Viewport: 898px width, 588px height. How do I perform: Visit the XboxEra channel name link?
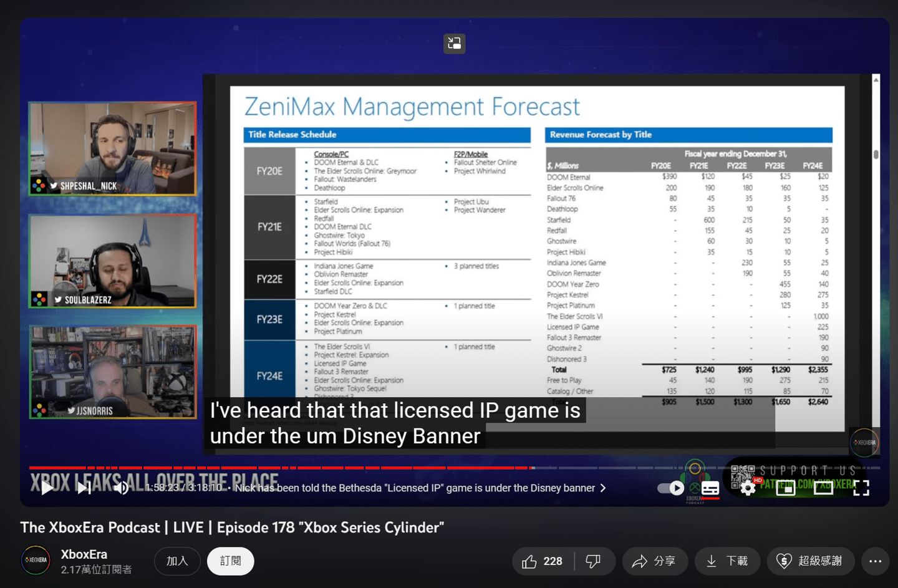pos(84,554)
